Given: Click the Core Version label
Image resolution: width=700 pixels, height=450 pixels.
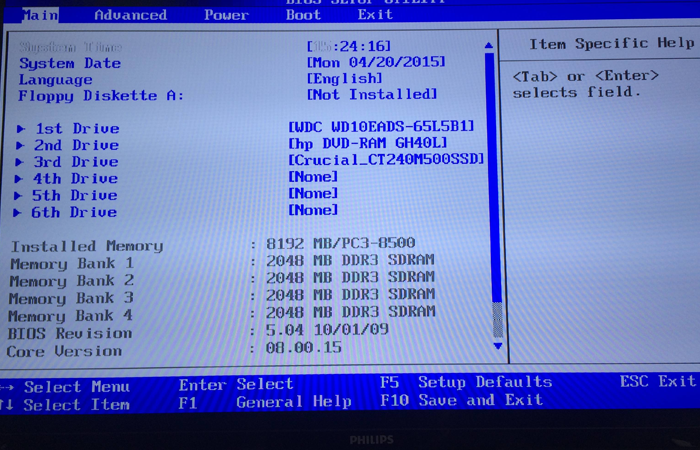Looking at the screenshot, I should click(x=64, y=351).
